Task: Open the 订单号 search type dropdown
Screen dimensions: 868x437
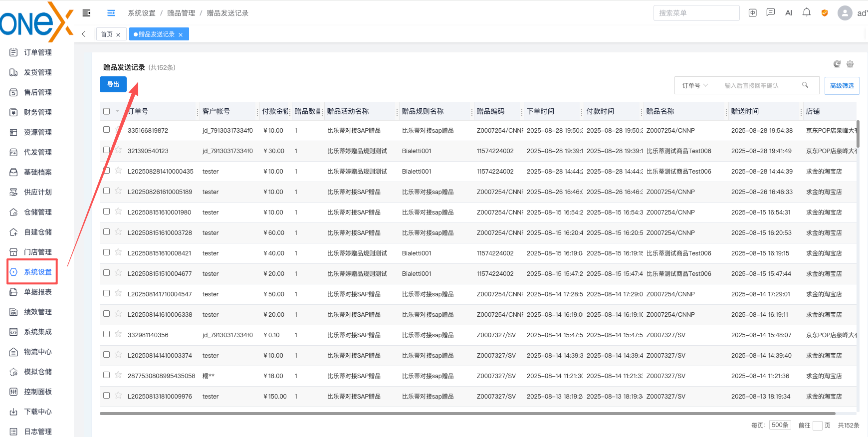Action: point(695,85)
